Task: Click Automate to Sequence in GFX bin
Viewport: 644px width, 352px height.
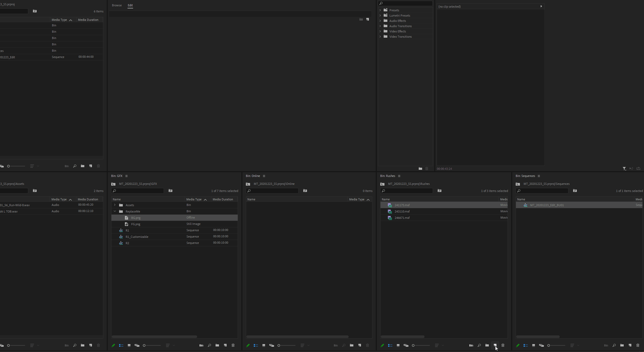Action: point(201,345)
